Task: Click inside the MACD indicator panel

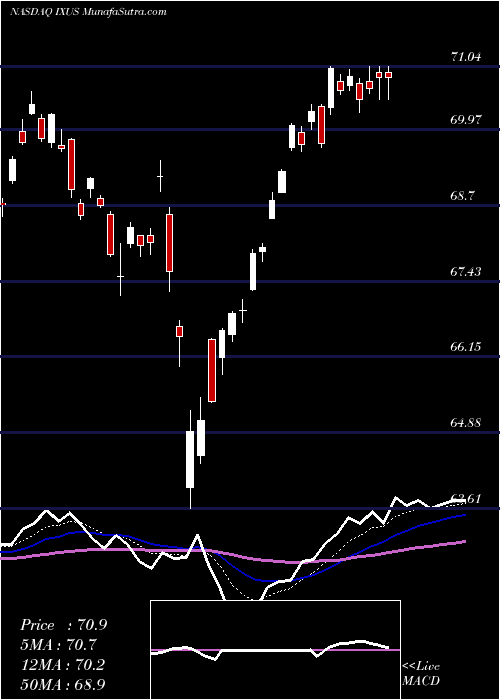Action: pyautogui.click(x=275, y=650)
